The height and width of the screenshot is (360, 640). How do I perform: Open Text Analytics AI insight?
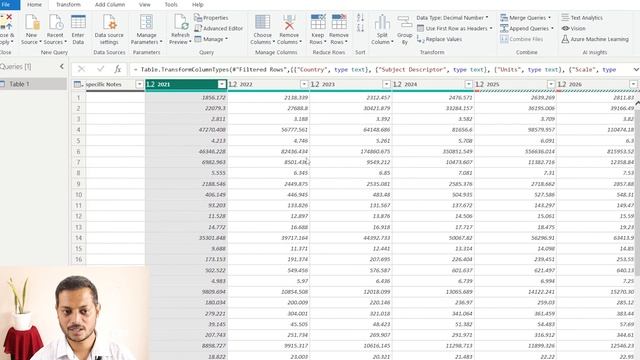[x=582, y=18]
